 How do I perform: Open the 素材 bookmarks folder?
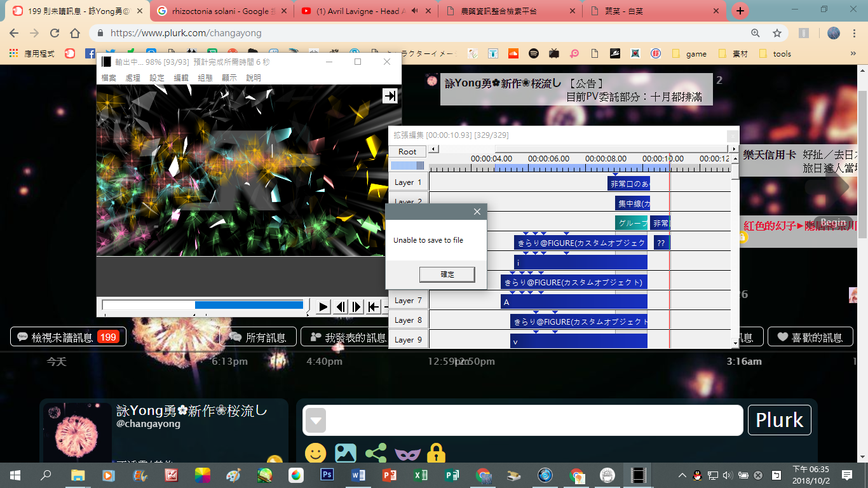pyautogui.click(x=733, y=54)
